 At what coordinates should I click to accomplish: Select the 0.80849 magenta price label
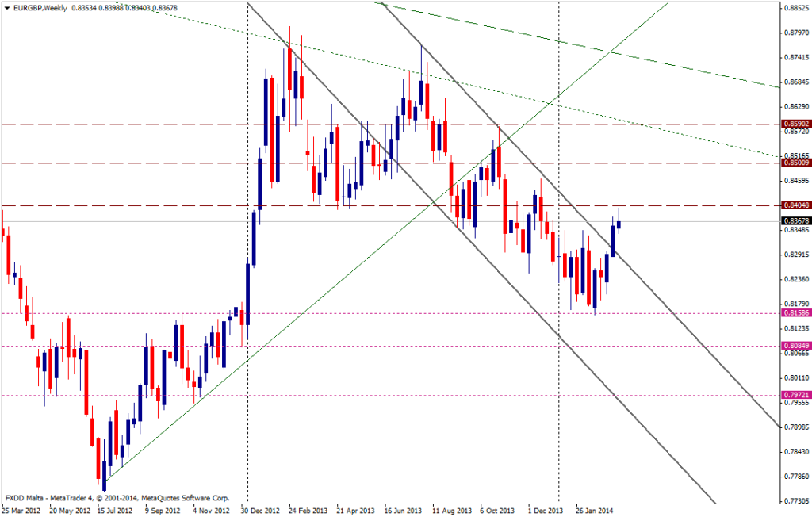[x=795, y=346]
